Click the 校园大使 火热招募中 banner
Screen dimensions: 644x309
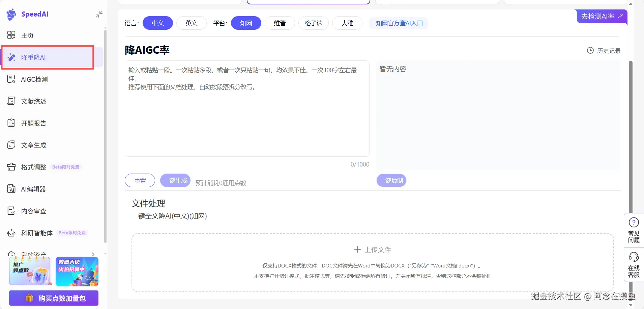(77, 271)
